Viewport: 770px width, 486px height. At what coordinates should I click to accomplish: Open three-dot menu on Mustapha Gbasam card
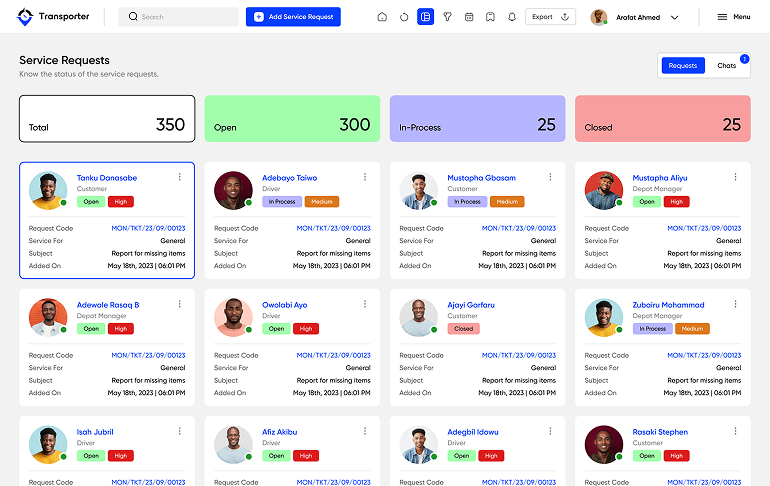[x=550, y=177]
